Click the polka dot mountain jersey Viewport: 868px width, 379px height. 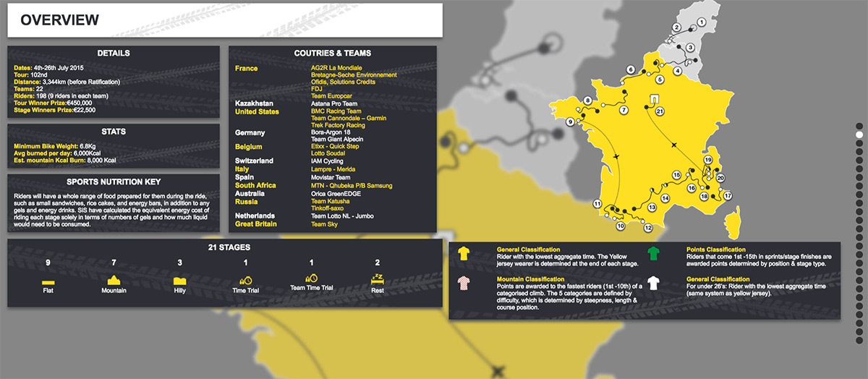point(464,283)
